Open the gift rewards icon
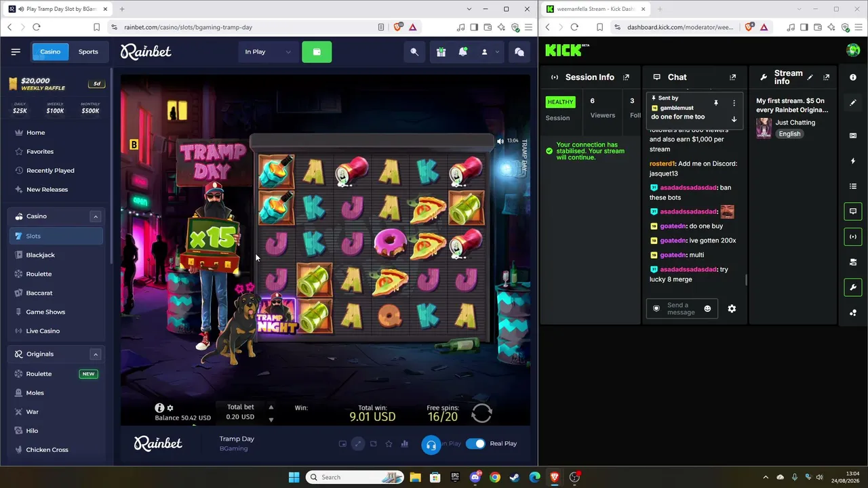Screen dimensions: 868x488 coord(441,52)
